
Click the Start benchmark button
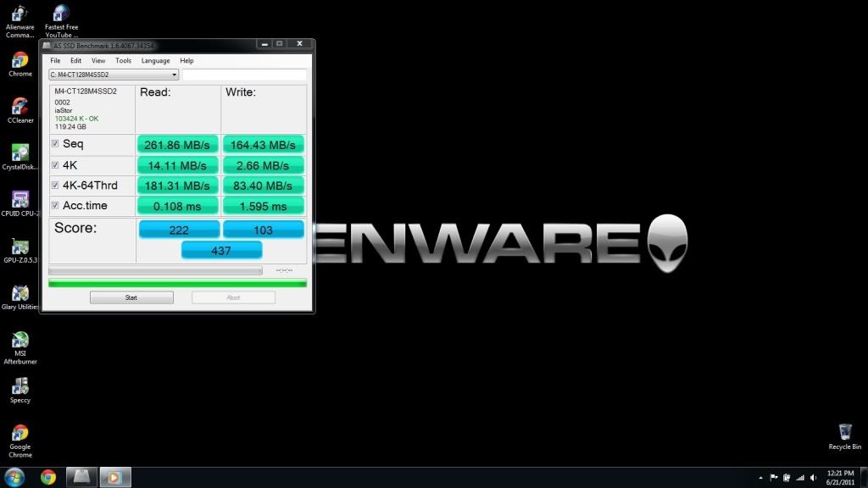(131, 297)
